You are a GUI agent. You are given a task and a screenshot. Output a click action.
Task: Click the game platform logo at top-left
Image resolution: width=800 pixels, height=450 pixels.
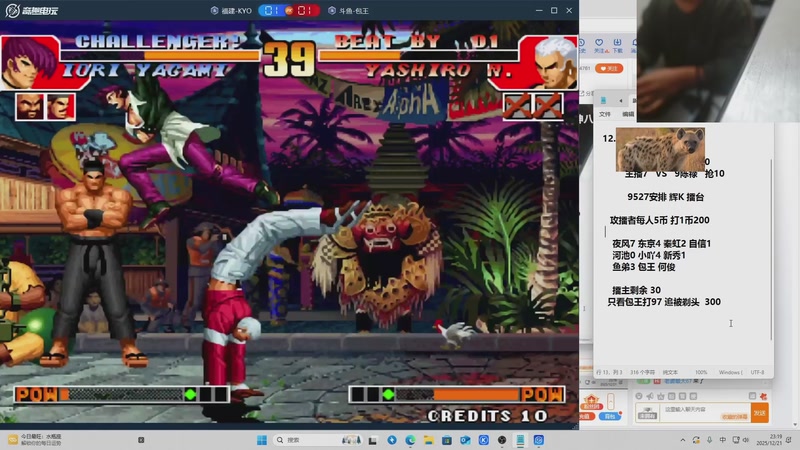pos(32,10)
